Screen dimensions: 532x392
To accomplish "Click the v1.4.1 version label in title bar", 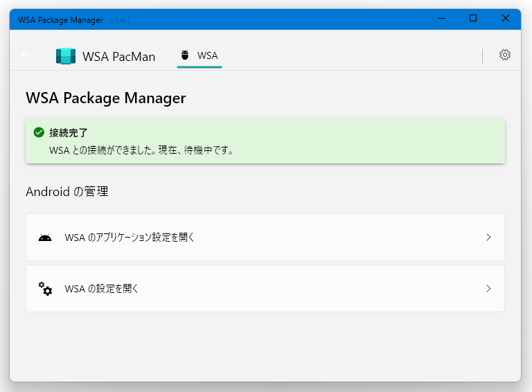I will coord(121,20).
